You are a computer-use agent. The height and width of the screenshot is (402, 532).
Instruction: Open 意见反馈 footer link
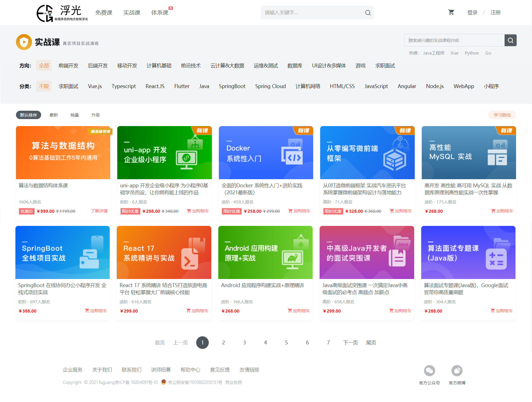(x=220, y=370)
